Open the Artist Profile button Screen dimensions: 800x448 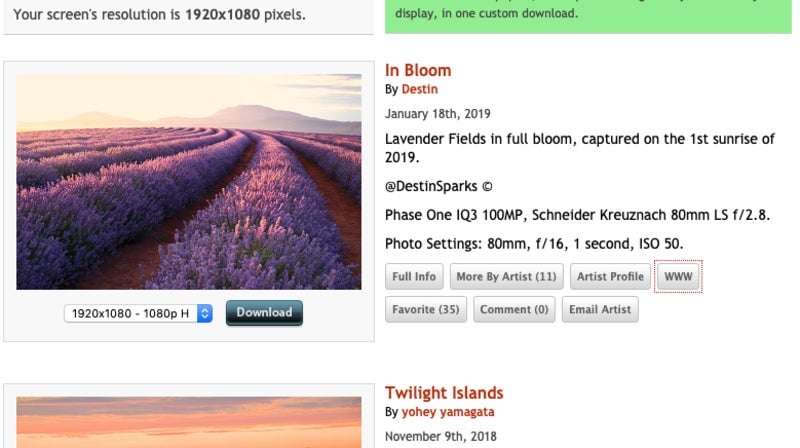[610, 277]
